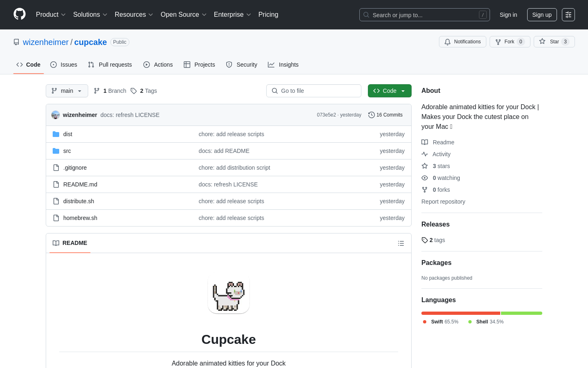Click the fork icon beside 0 forks
This screenshot has height=368, width=588.
point(425,190)
